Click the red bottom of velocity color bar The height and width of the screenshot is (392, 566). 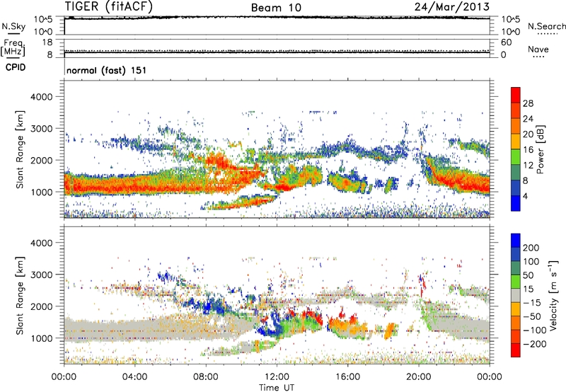[516, 350]
